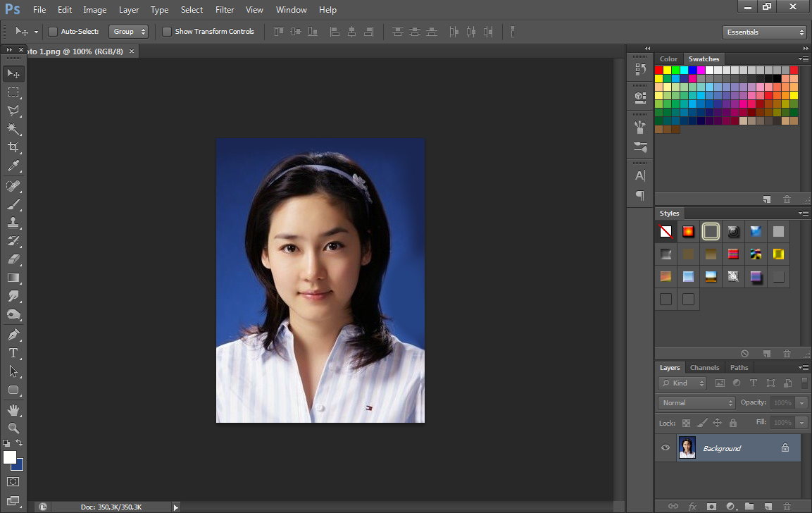Select the Horizontal Type tool
Viewport: 812px width, 513px height.
pos(13,352)
